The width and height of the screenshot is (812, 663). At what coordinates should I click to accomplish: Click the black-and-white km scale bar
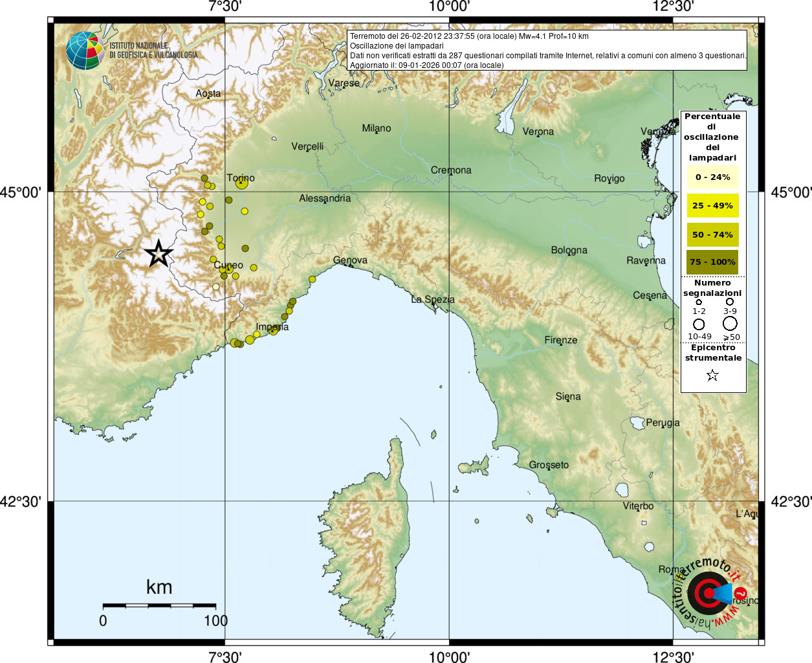[159, 606]
